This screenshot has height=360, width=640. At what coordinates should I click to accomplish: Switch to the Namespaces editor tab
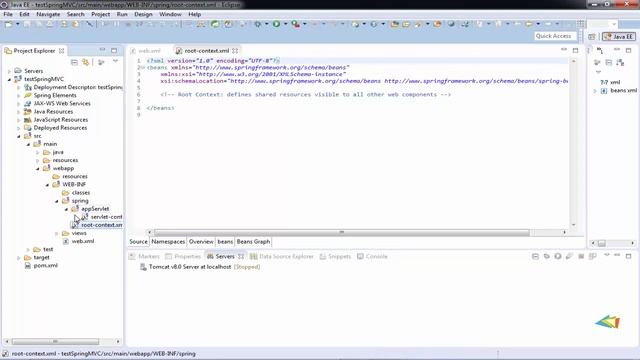tap(168, 242)
